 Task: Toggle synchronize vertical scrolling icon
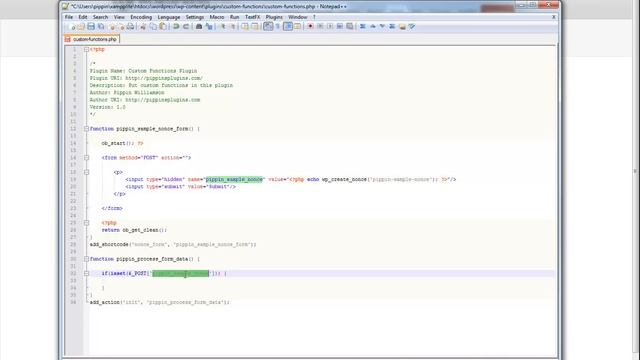click(x=244, y=27)
